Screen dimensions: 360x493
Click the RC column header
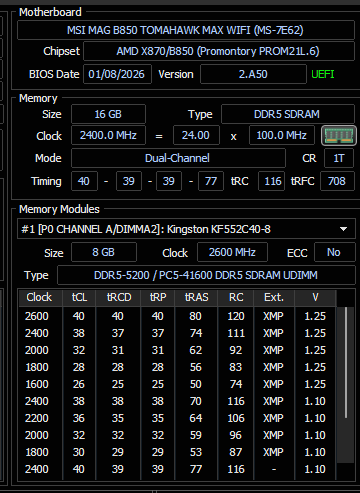236,297
